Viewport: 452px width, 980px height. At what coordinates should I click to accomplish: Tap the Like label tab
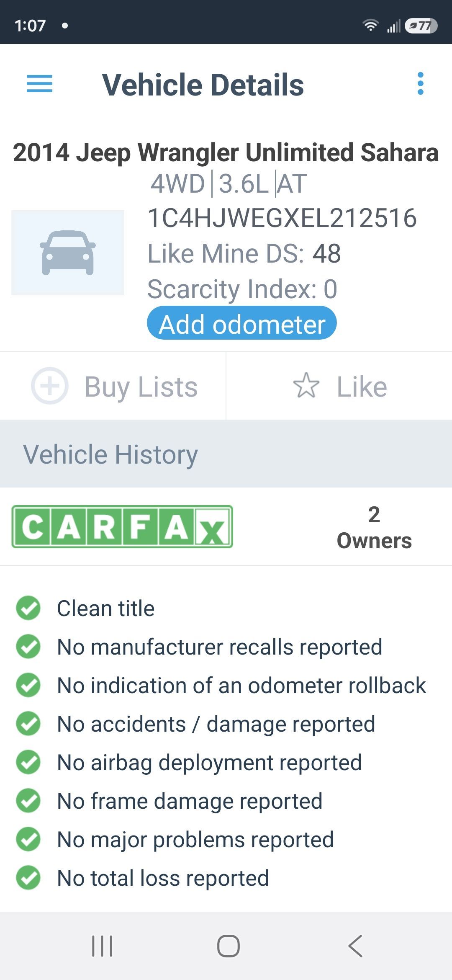coord(339,386)
